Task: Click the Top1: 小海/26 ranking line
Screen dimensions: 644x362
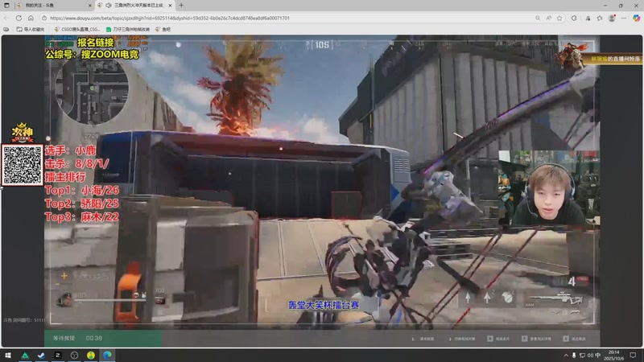Action: click(x=82, y=190)
